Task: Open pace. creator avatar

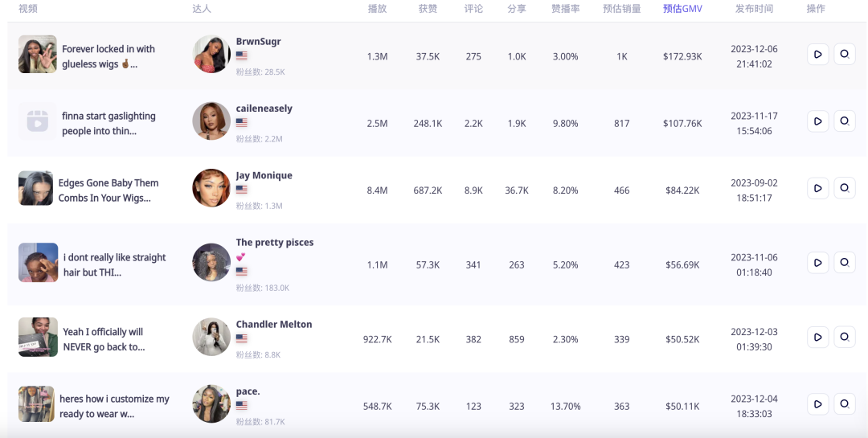Action: [x=211, y=404]
